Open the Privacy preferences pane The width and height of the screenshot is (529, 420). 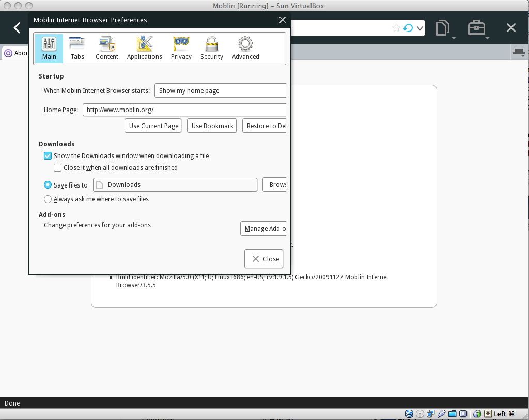tap(181, 48)
